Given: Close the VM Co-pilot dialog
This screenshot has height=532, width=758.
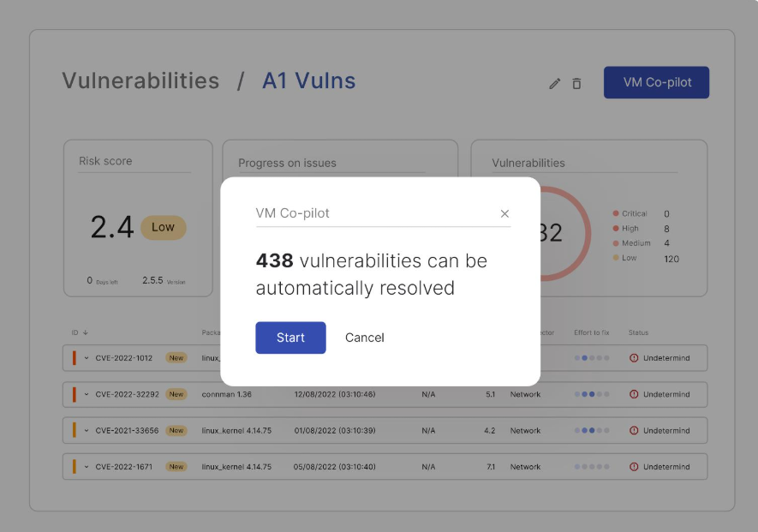Looking at the screenshot, I should (504, 214).
